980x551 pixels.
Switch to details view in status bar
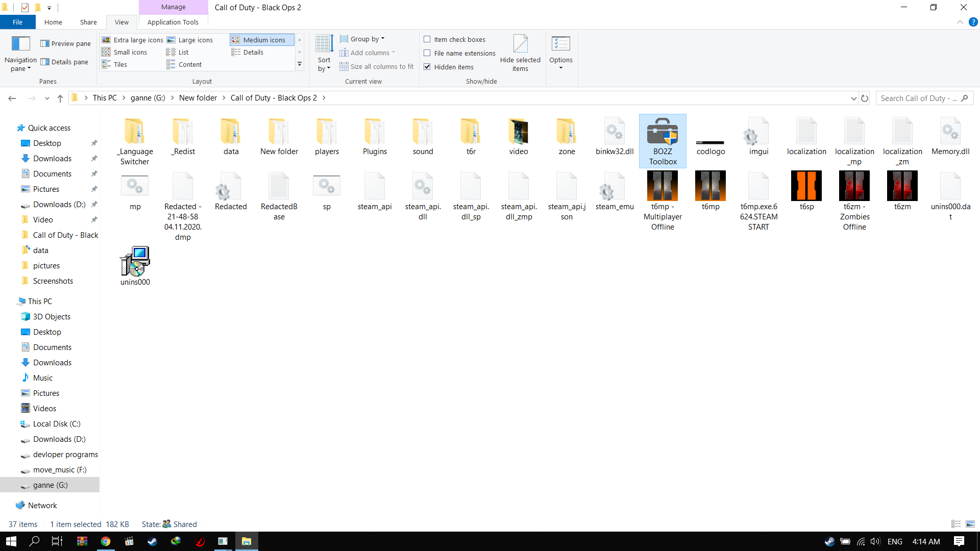956,524
